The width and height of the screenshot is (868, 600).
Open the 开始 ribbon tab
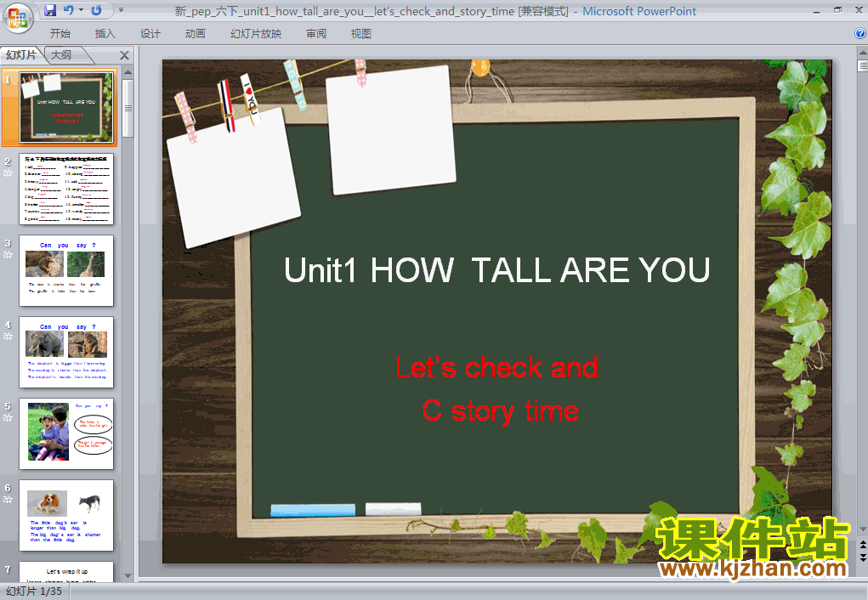click(x=60, y=34)
